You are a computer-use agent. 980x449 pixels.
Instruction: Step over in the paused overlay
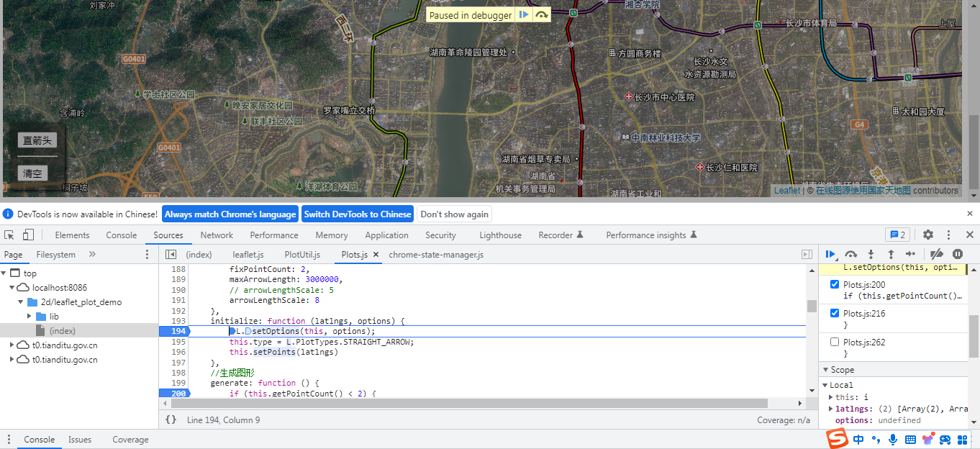(543, 14)
